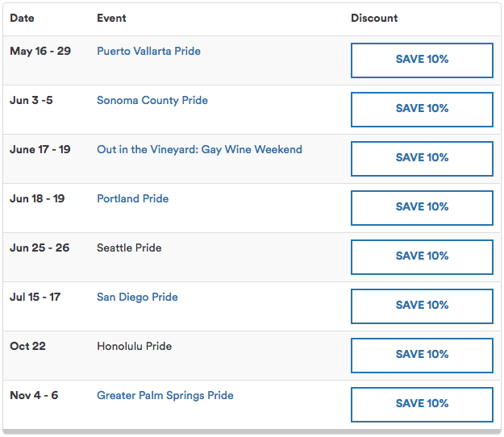This screenshot has width=504, height=437.
Task: Open Greater Palm Springs Pride link
Action: coord(165,395)
